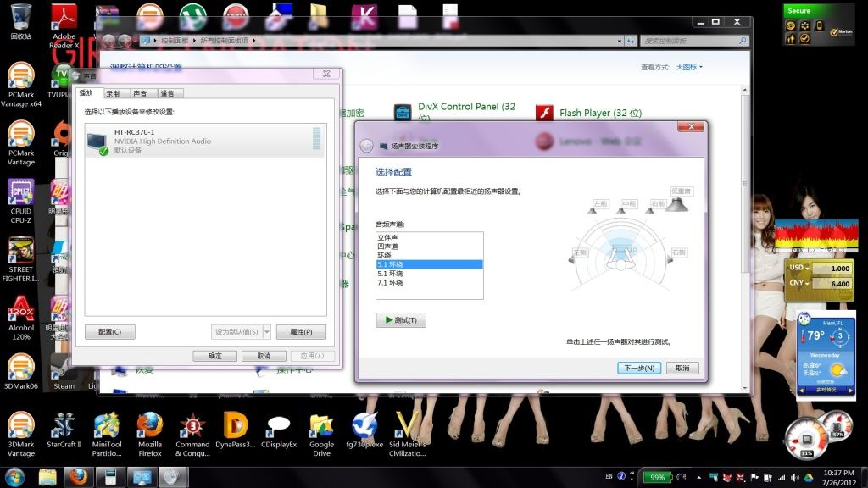The image size is (868, 488).
Task: Click 测试(T) test button
Action: coord(401,319)
